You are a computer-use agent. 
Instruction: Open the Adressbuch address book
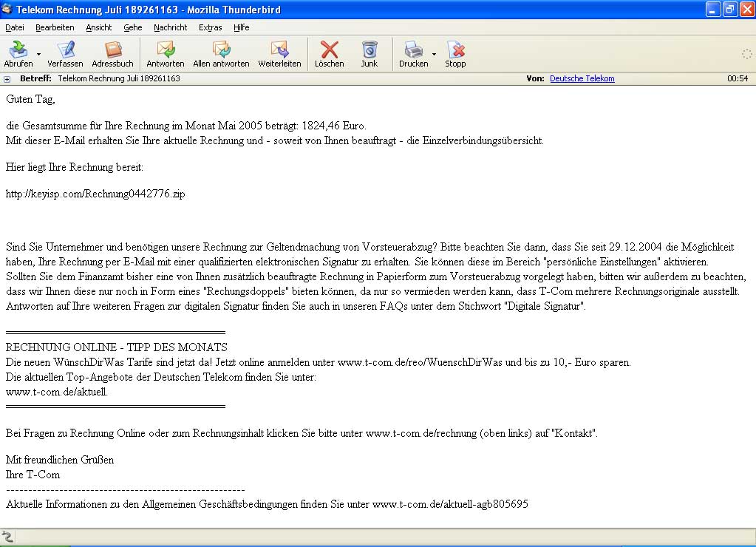point(112,53)
